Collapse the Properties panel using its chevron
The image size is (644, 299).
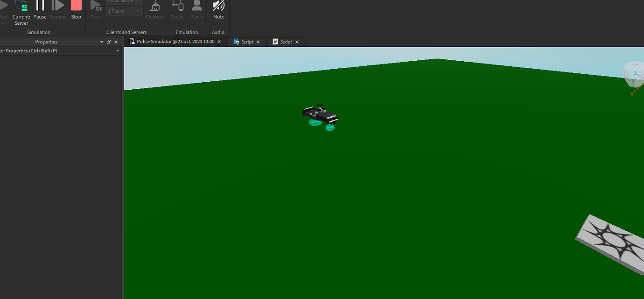pyautogui.click(x=101, y=42)
